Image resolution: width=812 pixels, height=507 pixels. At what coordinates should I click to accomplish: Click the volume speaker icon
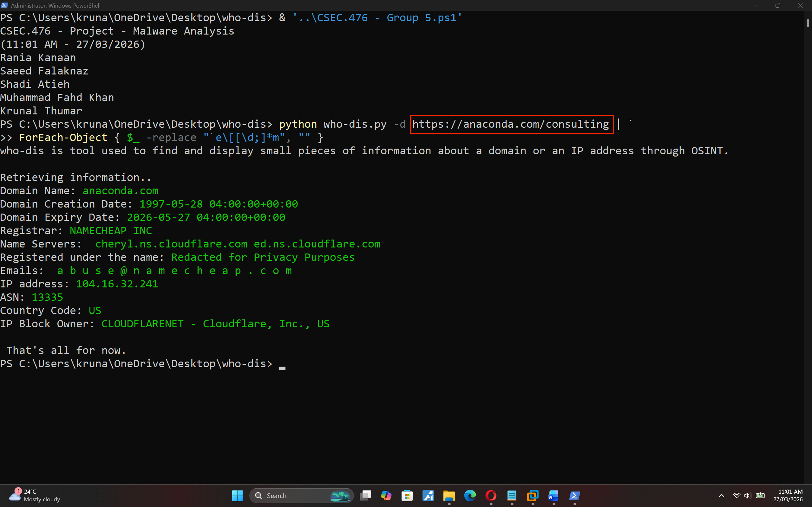[x=748, y=495]
